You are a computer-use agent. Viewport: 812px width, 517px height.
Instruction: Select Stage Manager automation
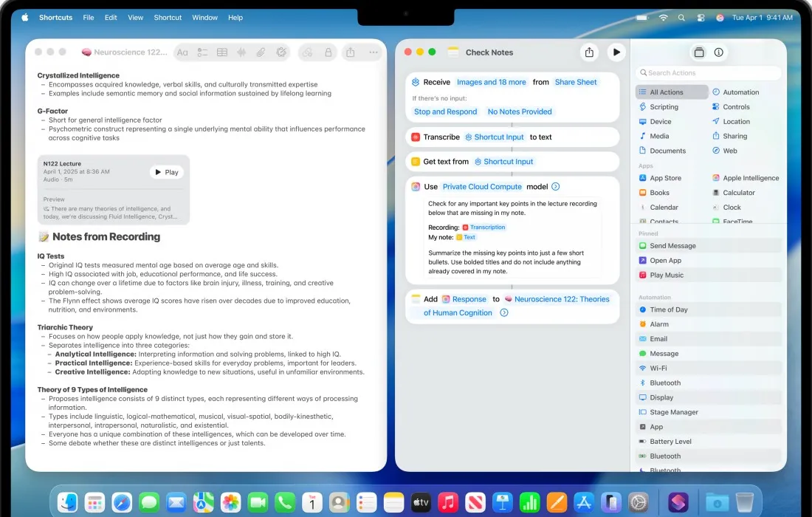[709, 412]
